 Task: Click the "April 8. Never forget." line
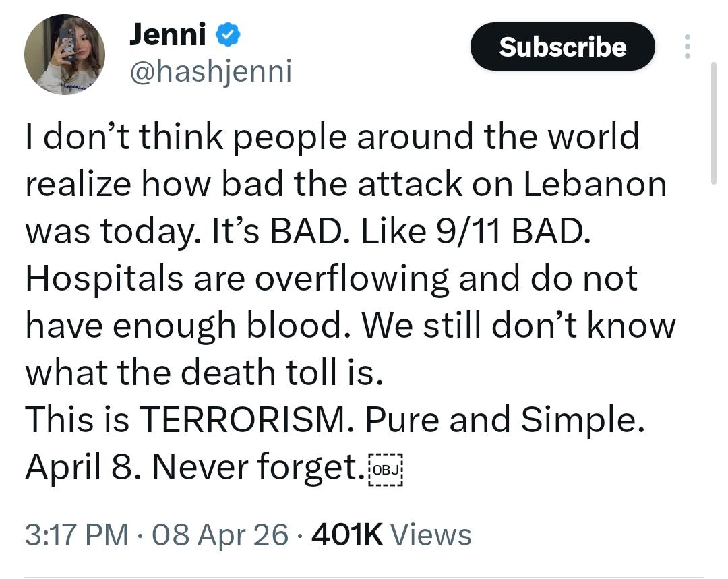[x=195, y=468]
